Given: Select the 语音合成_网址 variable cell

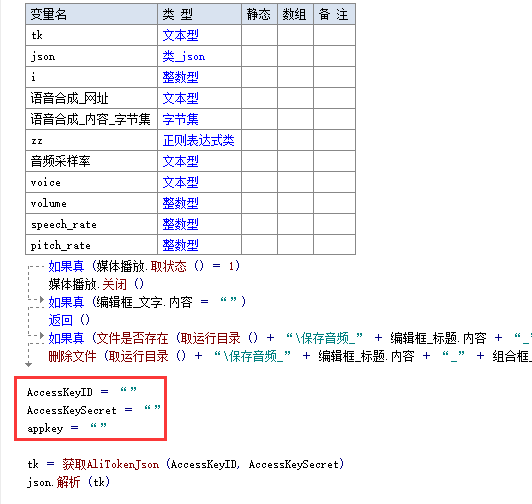Looking at the screenshot, I should tap(91, 98).
